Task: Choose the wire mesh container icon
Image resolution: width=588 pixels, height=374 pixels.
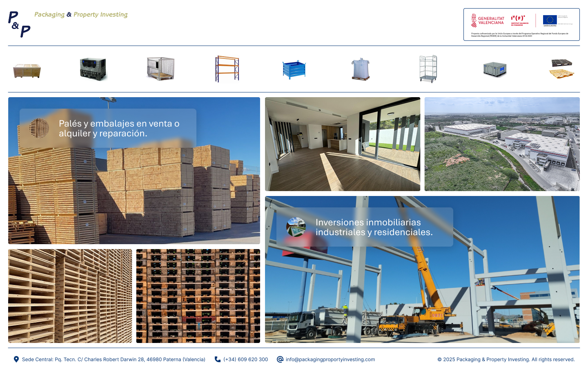Action: point(160,69)
